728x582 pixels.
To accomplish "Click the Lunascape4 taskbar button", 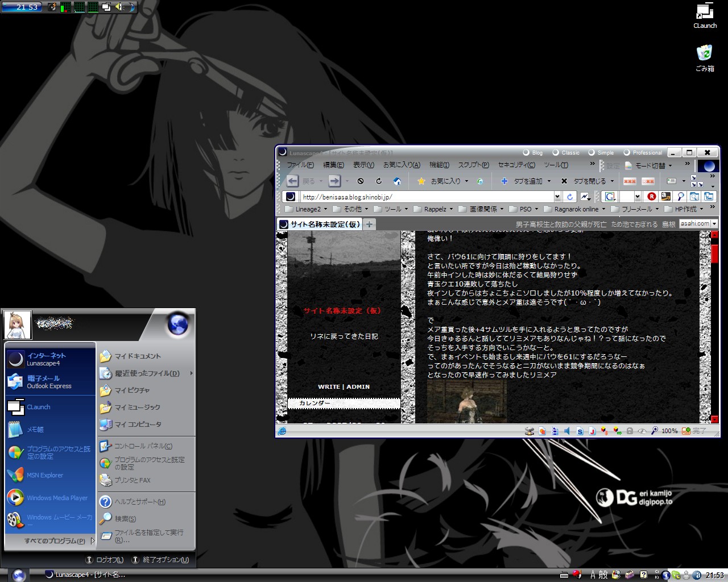I will tap(85, 575).
